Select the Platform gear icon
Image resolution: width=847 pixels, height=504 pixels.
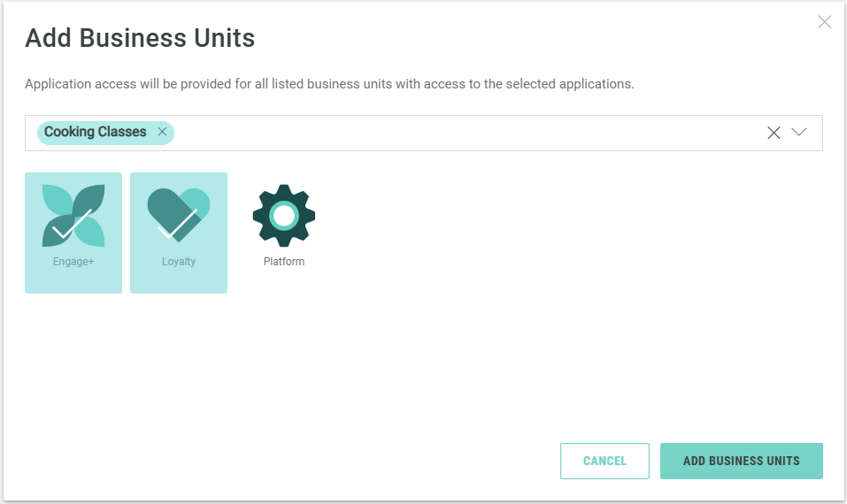283,215
